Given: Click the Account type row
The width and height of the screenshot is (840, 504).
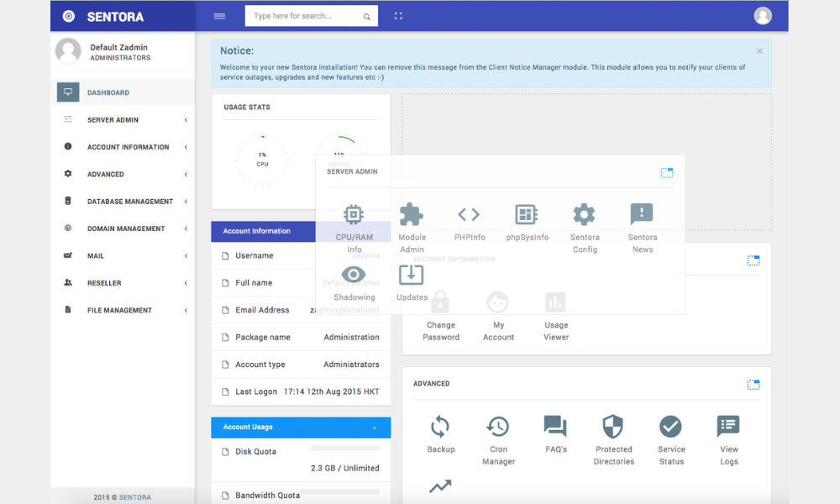Looking at the screenshot, I should (x=301, y=365).
